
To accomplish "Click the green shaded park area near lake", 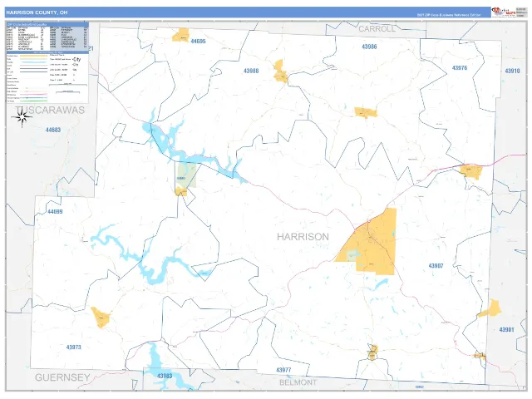I will pyautogui.click(x=185, y=175).
